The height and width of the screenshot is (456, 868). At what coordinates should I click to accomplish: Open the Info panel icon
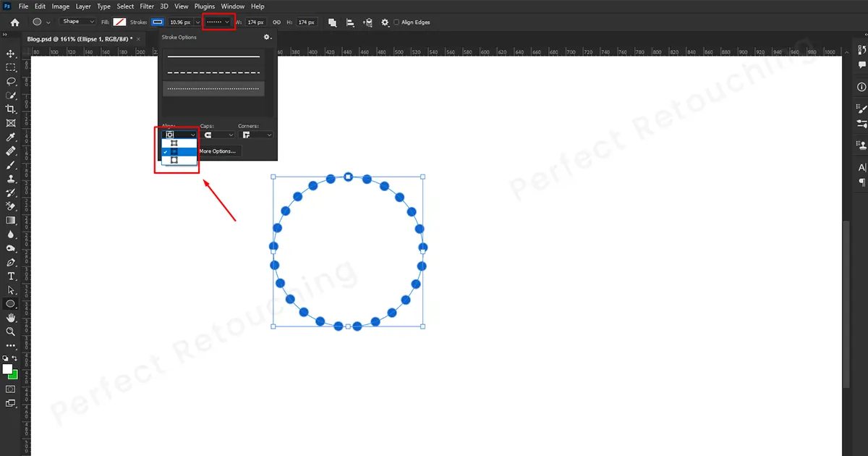pyautogui.click(x=861, y=87)
